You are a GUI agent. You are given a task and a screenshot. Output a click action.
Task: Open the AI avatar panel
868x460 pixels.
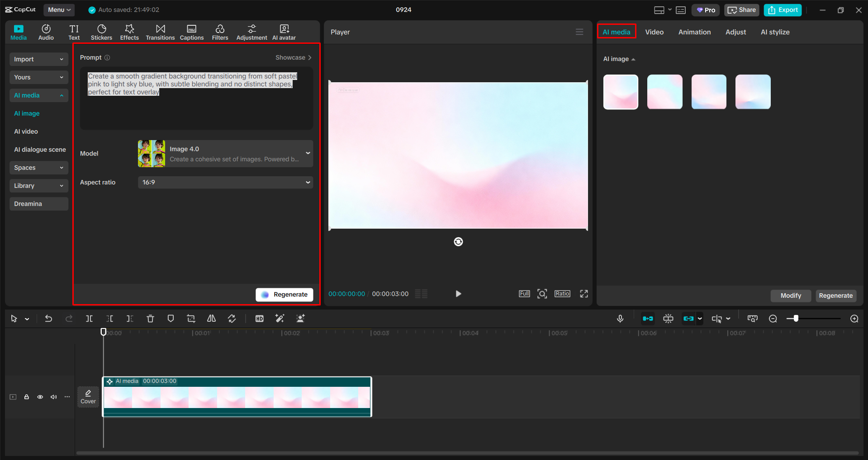(284, 32)
